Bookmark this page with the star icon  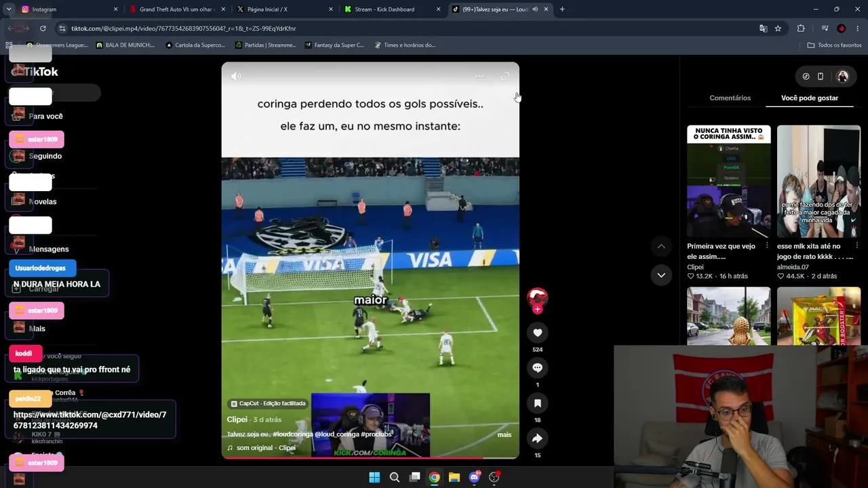click(778, 28)
